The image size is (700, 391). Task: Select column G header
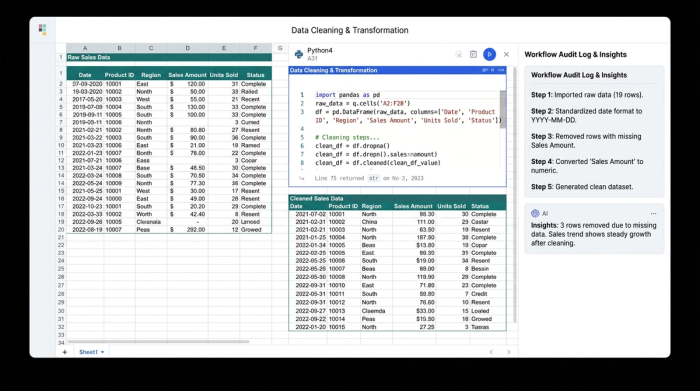pos(280,48)
